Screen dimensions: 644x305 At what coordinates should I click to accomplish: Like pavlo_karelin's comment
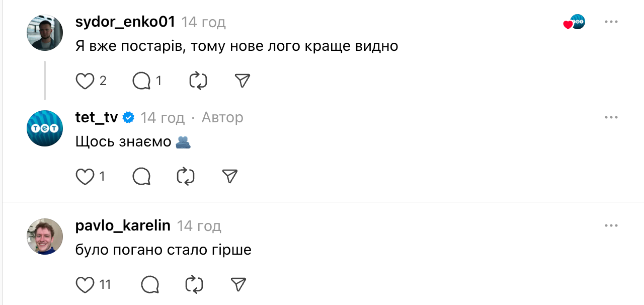(85, 285)
